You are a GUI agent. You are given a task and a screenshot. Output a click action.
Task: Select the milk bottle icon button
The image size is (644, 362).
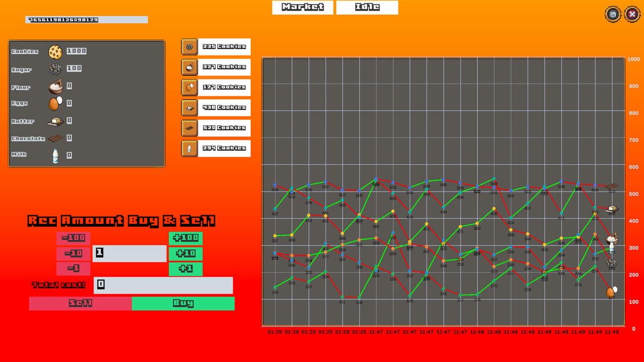[x=189, y=149]
